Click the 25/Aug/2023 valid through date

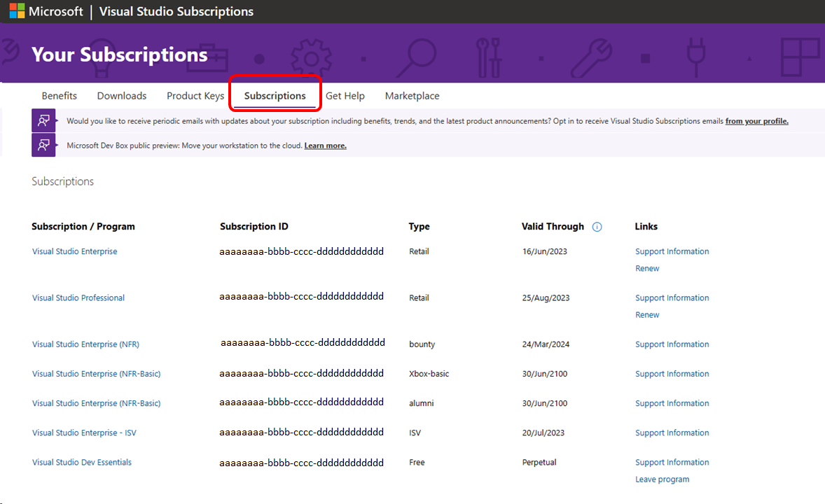546,297
